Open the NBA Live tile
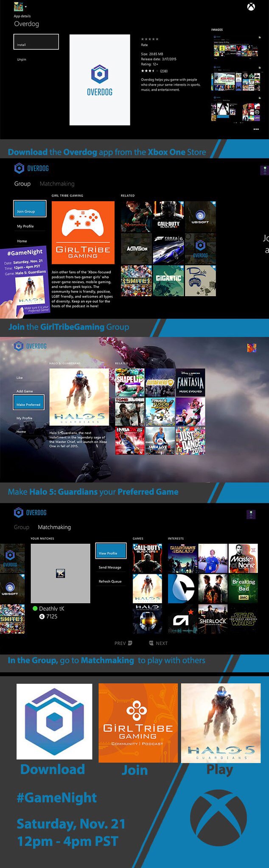Screen dimensions: 269x868 pos(160,441)
